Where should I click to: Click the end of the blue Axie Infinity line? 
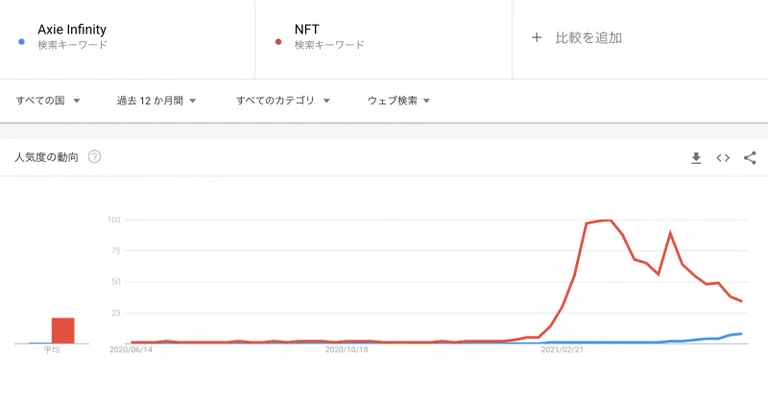[742, 333]
